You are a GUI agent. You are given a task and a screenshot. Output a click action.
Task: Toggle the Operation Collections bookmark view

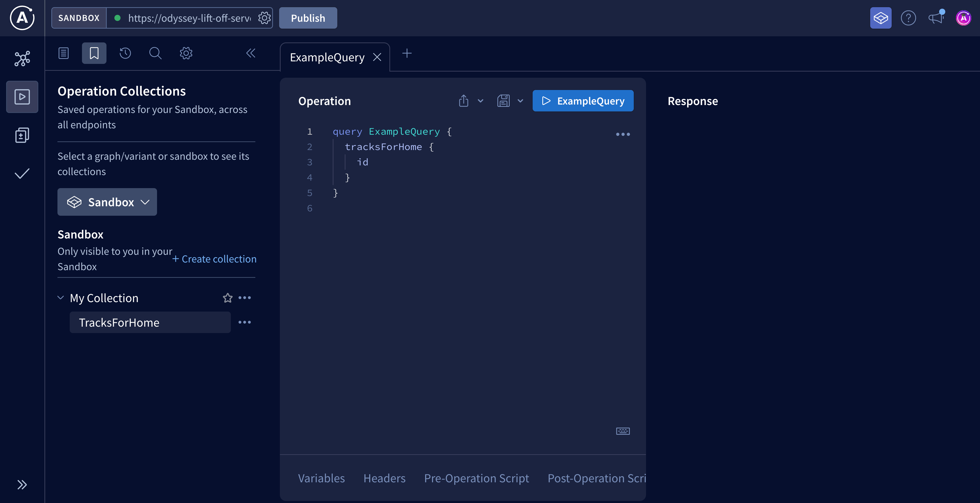pos(94,53)
